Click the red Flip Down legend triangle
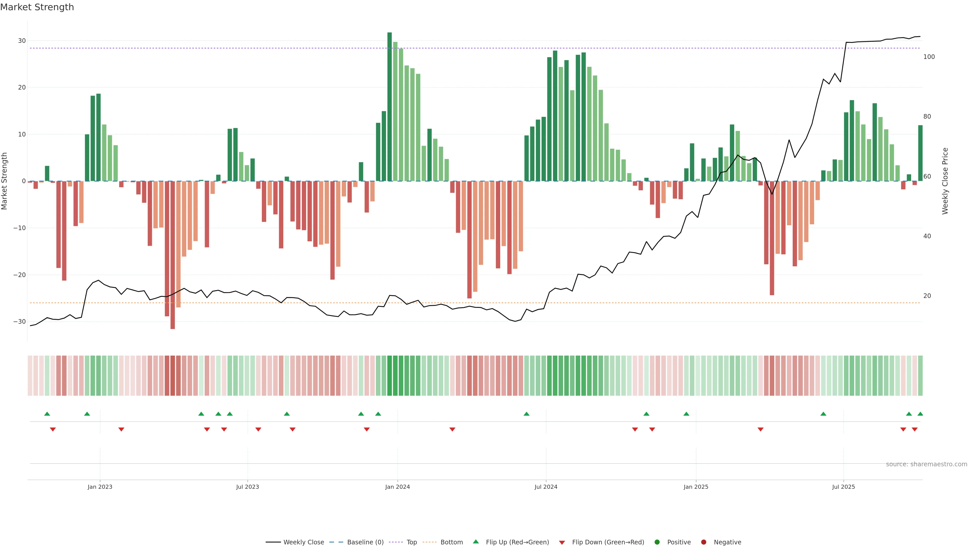This screenshot has height=551, width=980. coord(562,543)
